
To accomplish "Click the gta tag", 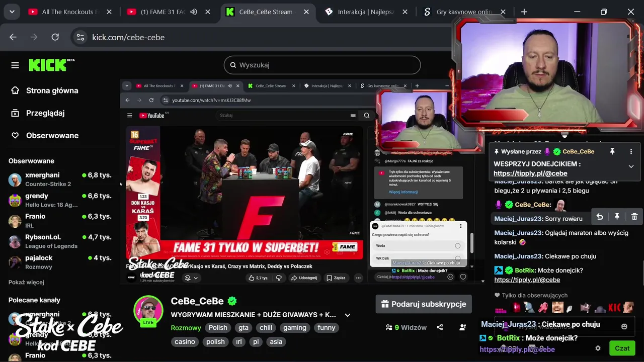I will [x=244, y=328].
